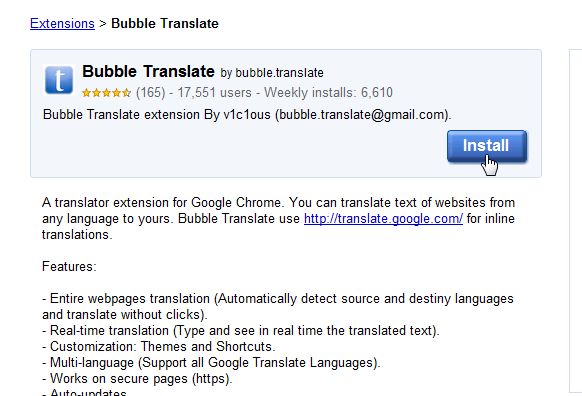Install the Bubble Translate extension
The width and height of the screenshot is (582, 396).
(x=487, y=146)
